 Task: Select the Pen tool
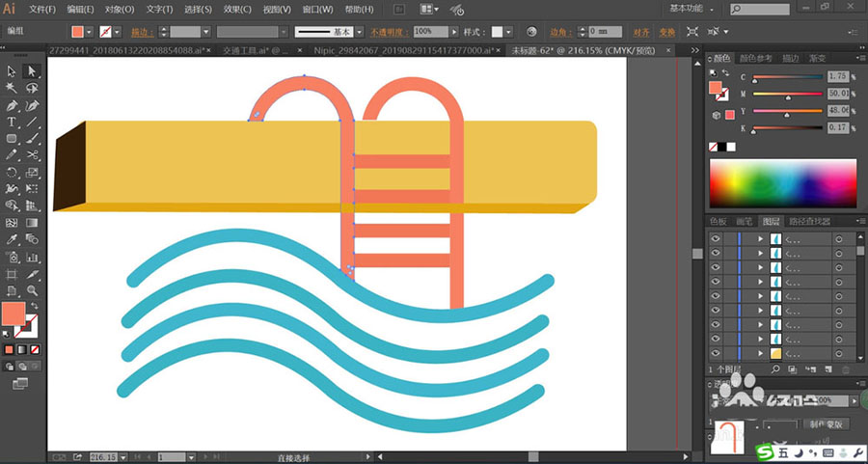click(x=12, y=104)
